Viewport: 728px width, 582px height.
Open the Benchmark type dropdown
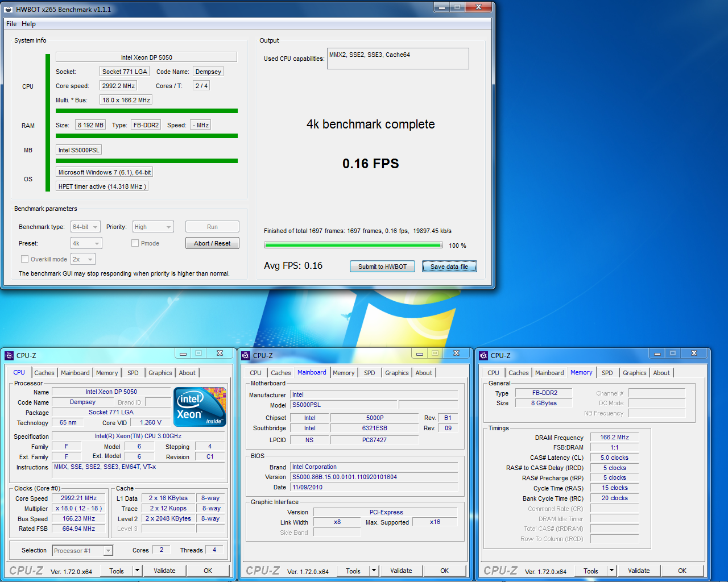point(85,227)
